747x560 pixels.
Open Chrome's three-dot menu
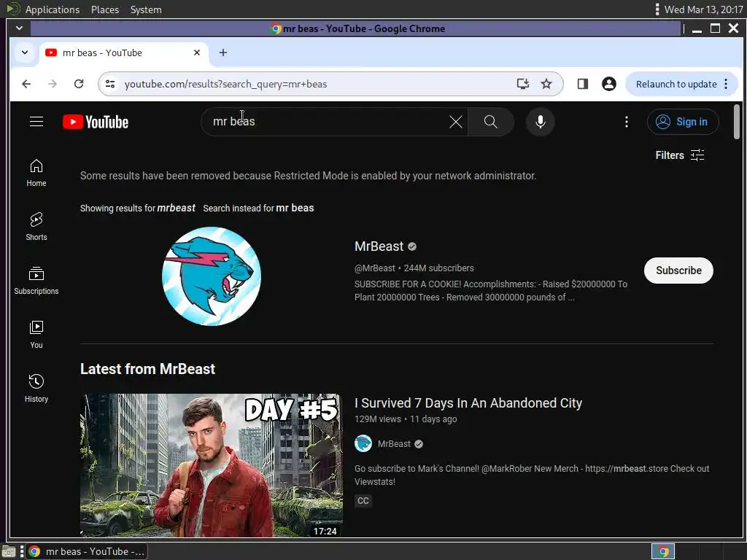[726, 85]
